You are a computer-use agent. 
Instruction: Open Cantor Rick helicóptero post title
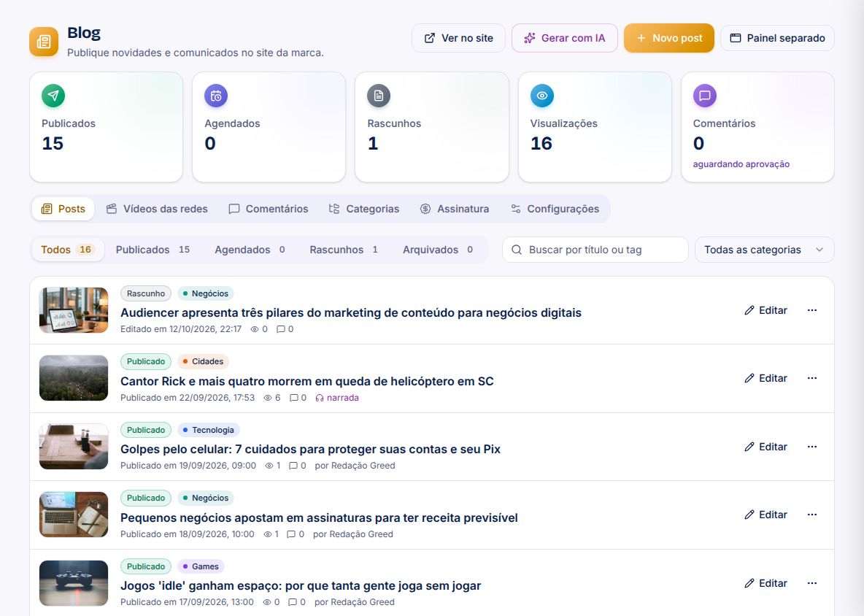[x=307, y=381]
